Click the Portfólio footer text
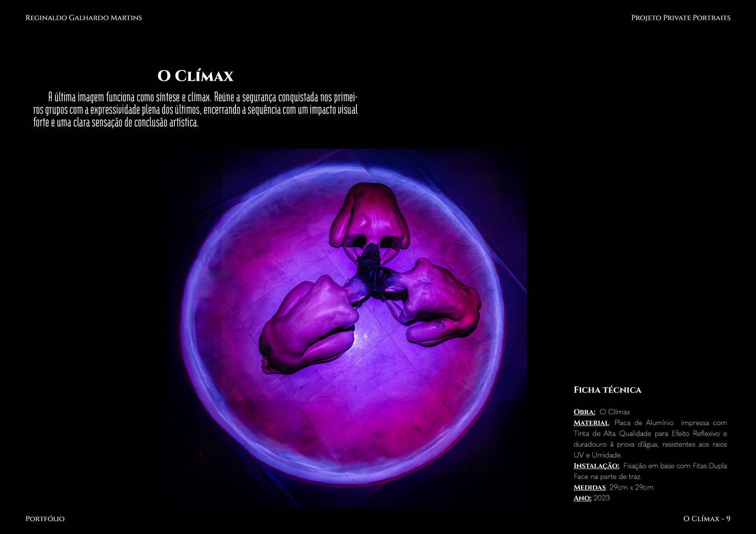This screenshot has width=756, height=534. tap(45, 519)
